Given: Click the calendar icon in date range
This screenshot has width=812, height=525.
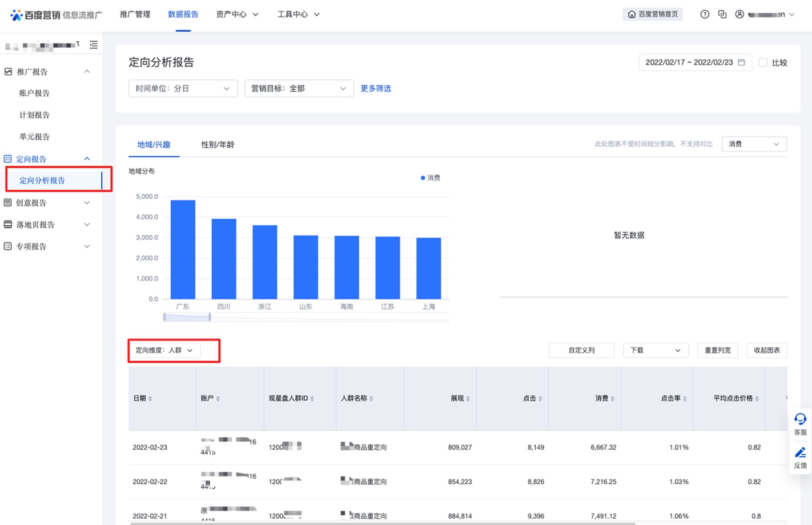Looking at the screenshot, I should point(741,62).
